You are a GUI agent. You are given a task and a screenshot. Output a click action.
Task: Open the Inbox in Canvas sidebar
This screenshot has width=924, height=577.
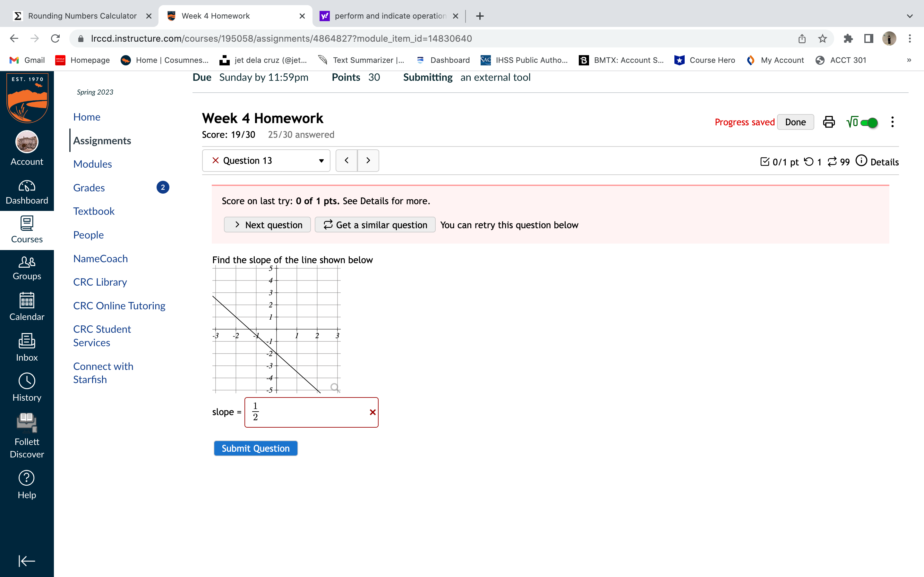pyautogui.click(x=27, y=347)
